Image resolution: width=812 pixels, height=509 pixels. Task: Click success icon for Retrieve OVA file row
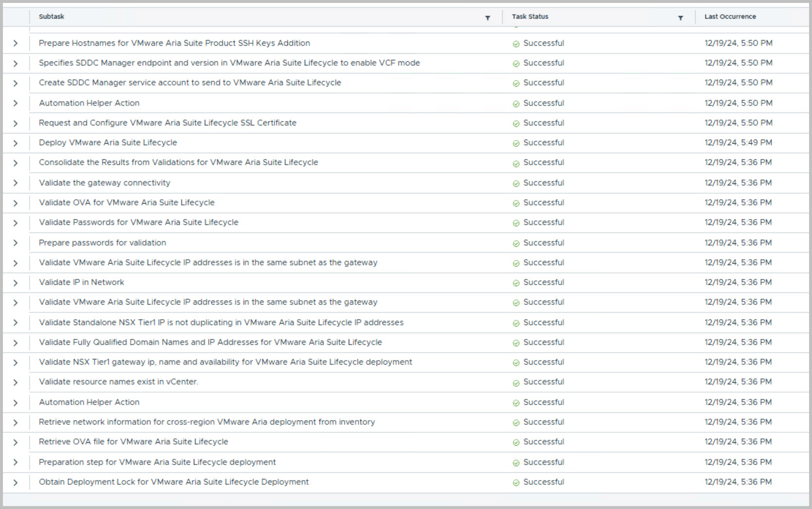pyautogui.click(x=516, y=443)
